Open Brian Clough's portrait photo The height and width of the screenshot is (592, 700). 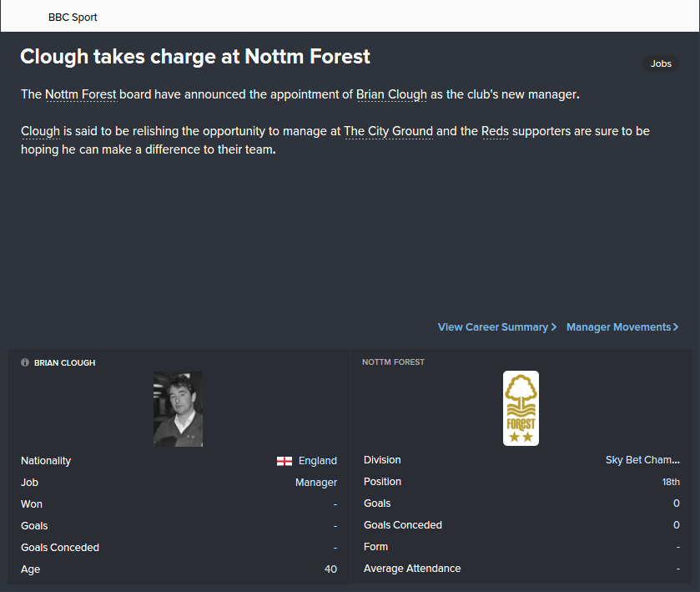178,409
